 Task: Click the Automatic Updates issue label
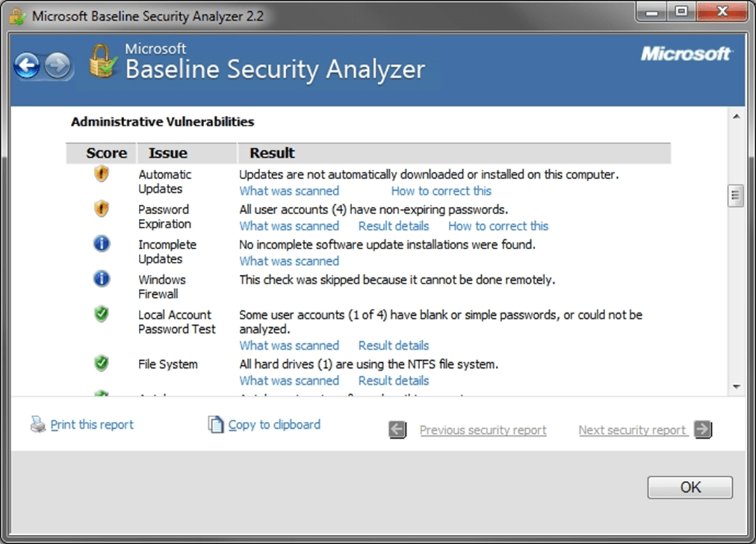(165, 182)
